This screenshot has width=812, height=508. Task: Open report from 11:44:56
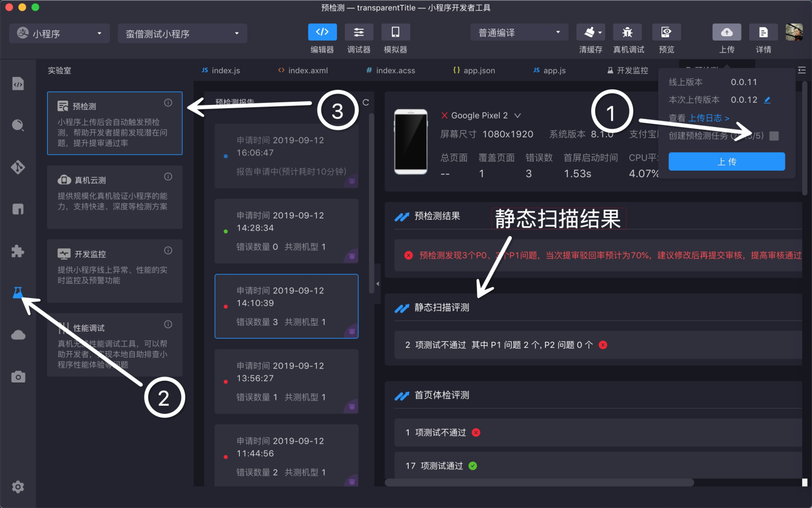coord(286,456)
